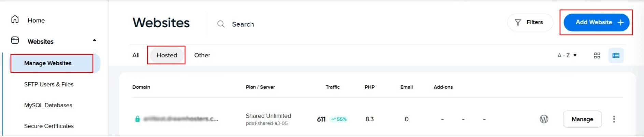
Task: Collapse the Websites sidebar section arrow
Action: pyautogui.click(x=95, y=40)
